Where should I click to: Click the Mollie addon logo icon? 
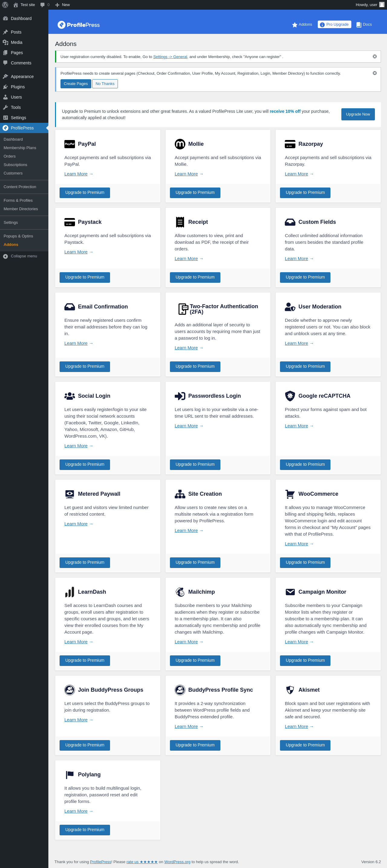click(180, 144)
